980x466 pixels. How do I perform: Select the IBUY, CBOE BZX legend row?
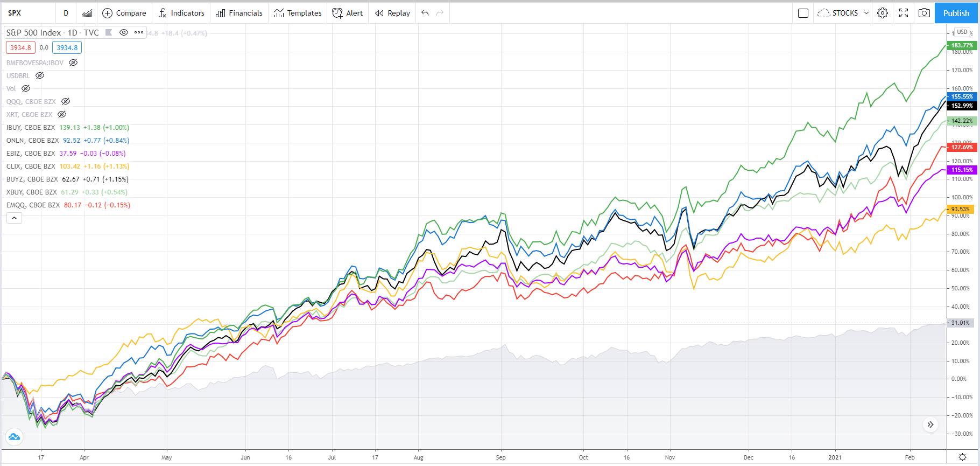click(68, 128)
